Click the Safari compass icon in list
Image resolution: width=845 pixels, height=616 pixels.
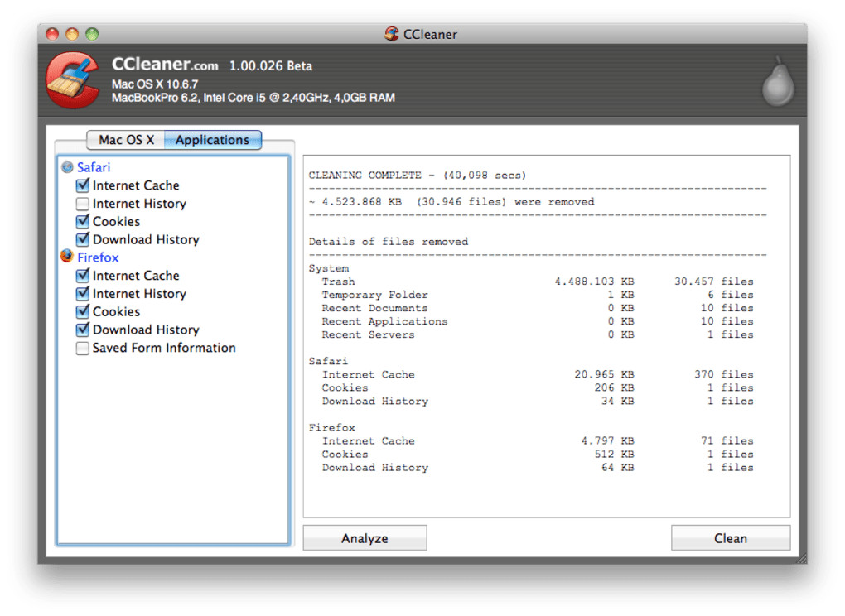click(x=67, y=167)
